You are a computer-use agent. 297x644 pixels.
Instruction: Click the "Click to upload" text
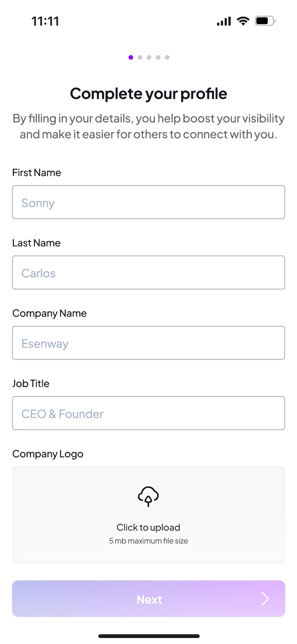pyautogui.click(x=148, y=527)
